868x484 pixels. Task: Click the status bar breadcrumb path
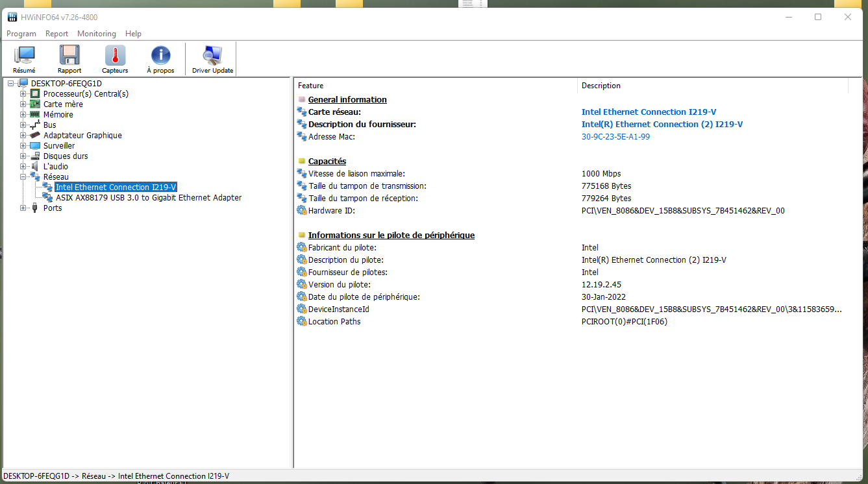coord(116,476)
